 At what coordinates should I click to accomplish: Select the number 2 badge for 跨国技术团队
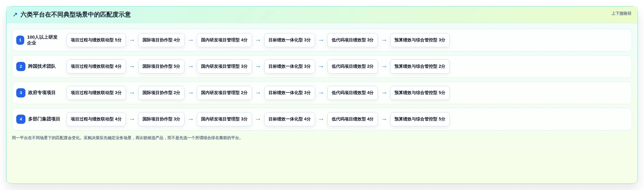coord(21,66)
